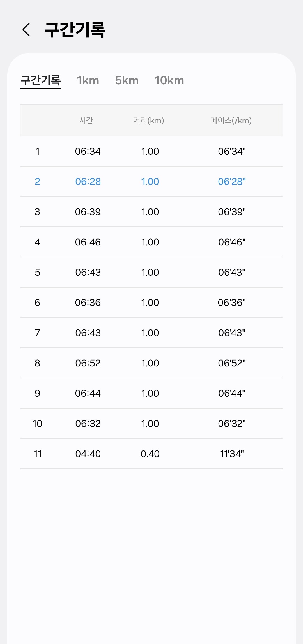Click the 거리(km) column header
This screenshot has width=303, height=644.
[149, 120]
